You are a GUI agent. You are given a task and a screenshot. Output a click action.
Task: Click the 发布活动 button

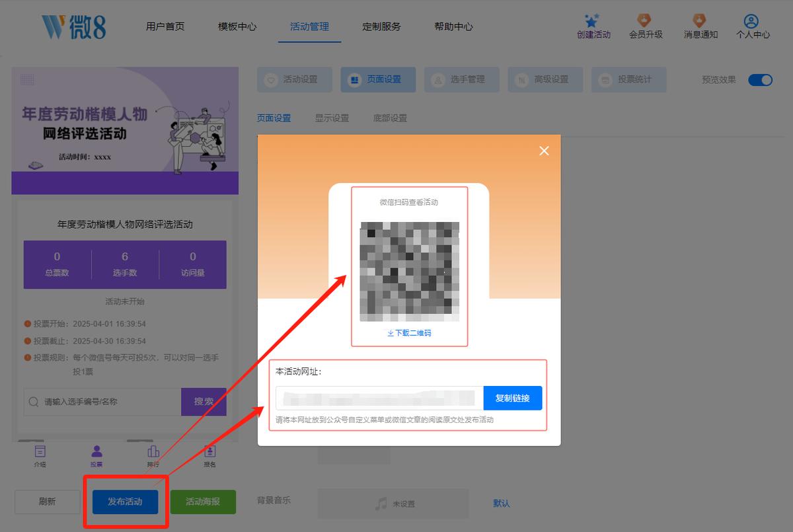[125, 502]
